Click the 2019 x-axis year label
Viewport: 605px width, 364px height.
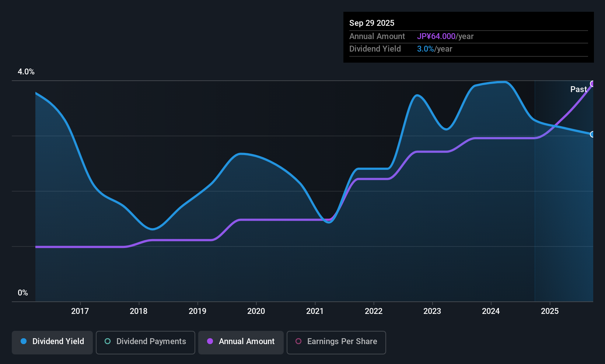pos(197,311)
